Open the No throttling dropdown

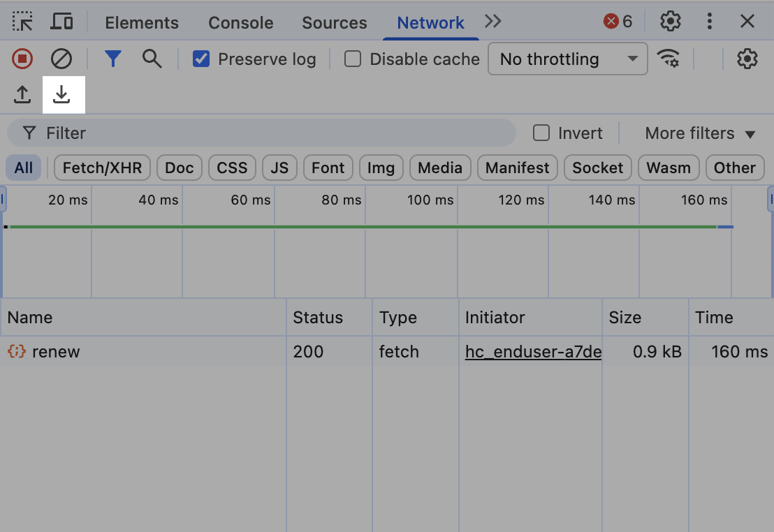[568, 59]
